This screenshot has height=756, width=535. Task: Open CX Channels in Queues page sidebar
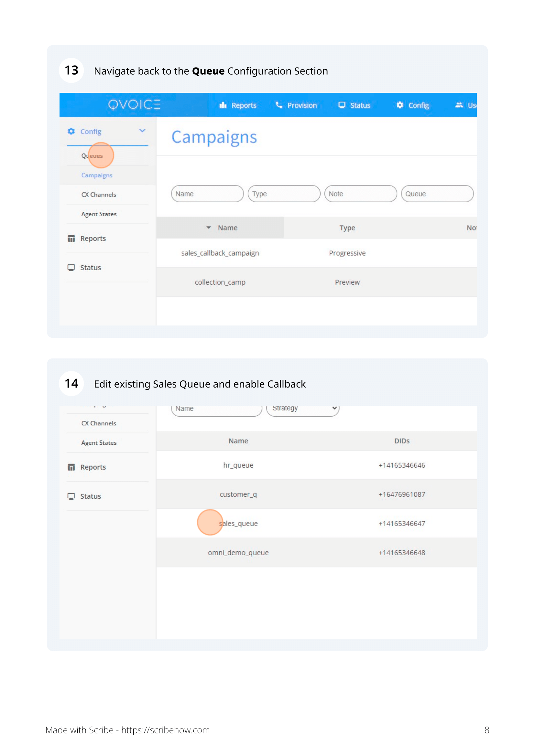coord(99,423)
